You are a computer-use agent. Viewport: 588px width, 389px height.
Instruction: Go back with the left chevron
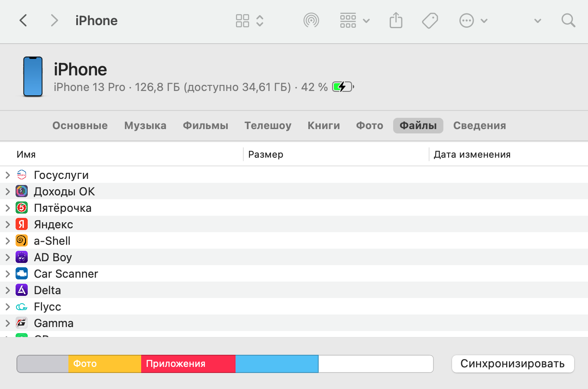23,20
